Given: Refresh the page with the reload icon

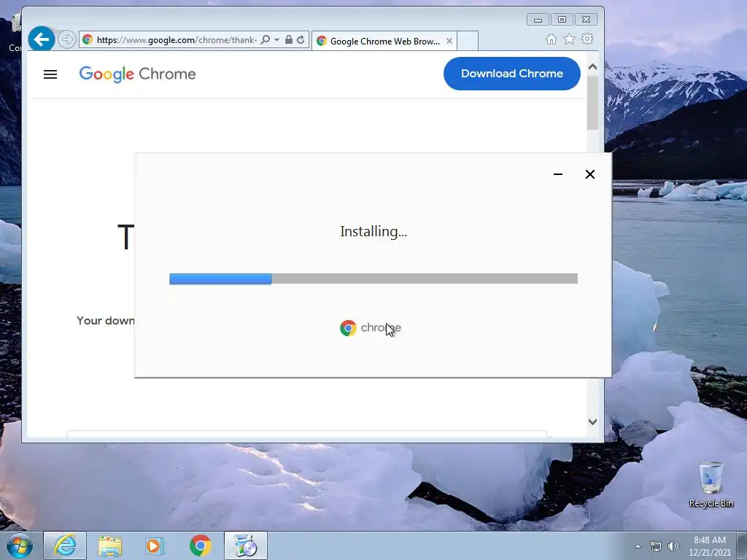Looking at the screenshot, I should click(x=301, y=39).
